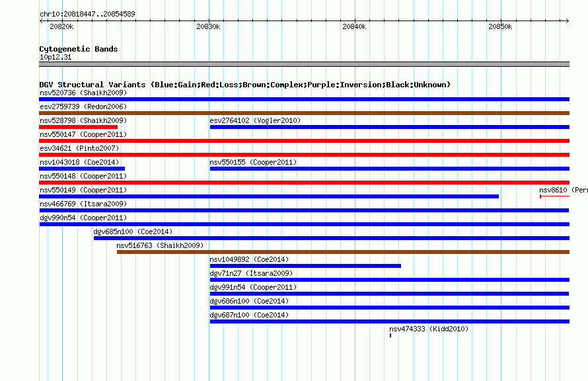Click the dgv990n54 (Cooper2011) label

click(x=83, y=218)
